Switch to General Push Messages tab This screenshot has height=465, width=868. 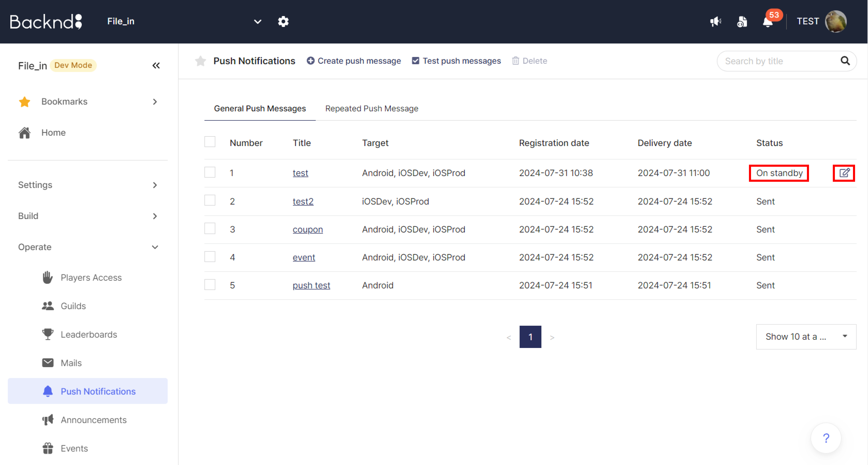[260, 109]
